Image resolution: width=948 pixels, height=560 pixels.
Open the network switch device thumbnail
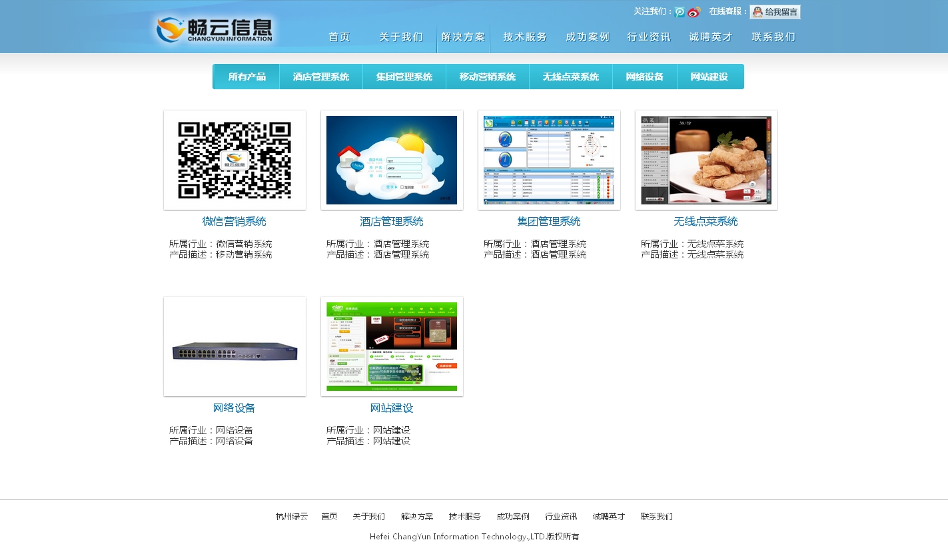pyautogui.click(x=235, y=347)
